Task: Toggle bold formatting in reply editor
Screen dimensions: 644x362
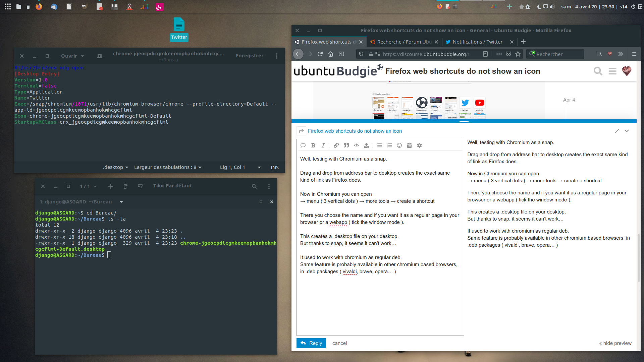Action: tap(313, 145)
